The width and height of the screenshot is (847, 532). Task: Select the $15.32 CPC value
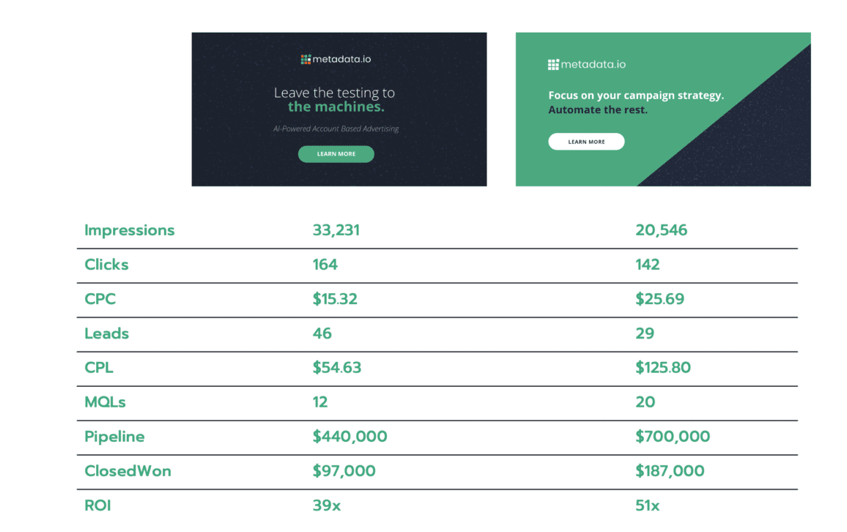(x=334, y=299)
